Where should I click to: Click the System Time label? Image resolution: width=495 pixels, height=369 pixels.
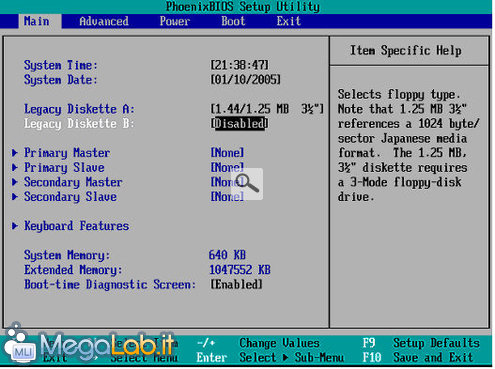click(x=60, y=65)
